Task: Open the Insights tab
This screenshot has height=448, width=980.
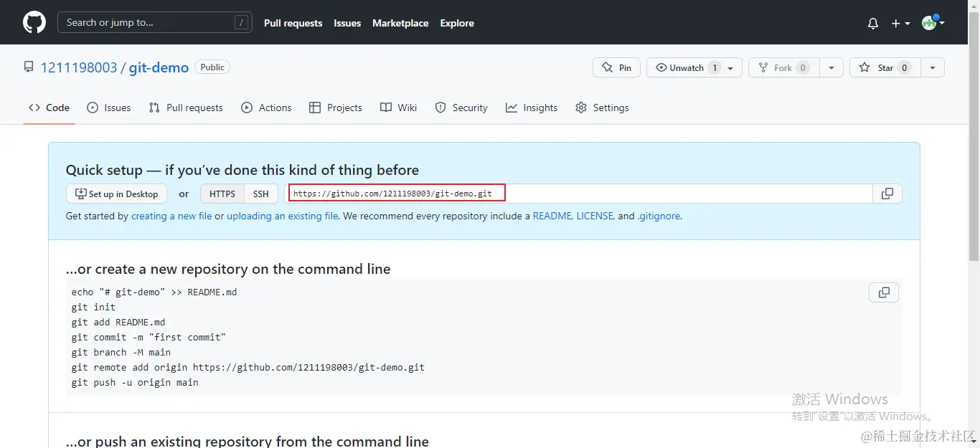Action: pos(532,108)
